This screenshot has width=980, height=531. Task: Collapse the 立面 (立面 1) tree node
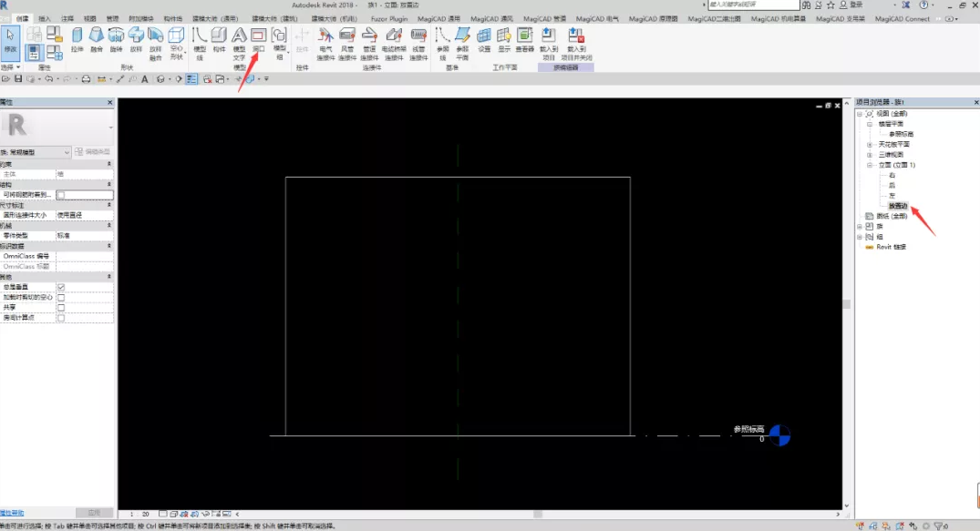[x=870, y=165]
